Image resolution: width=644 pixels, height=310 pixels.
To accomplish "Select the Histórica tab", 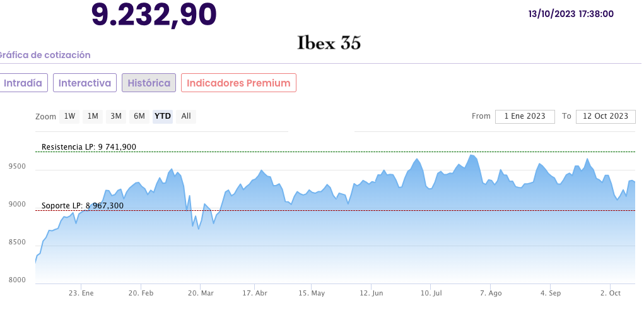I will (149, 83).
